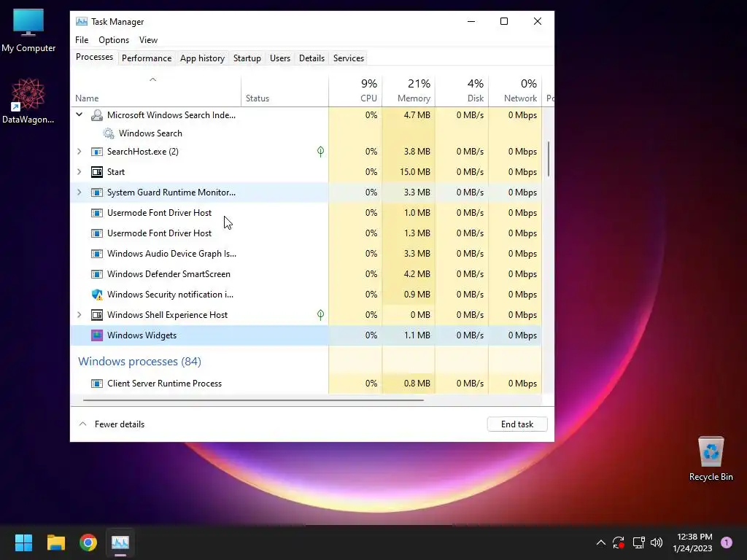Select the DataWagon desktop shortcut
747x560 pixels.
coord(28,101)
